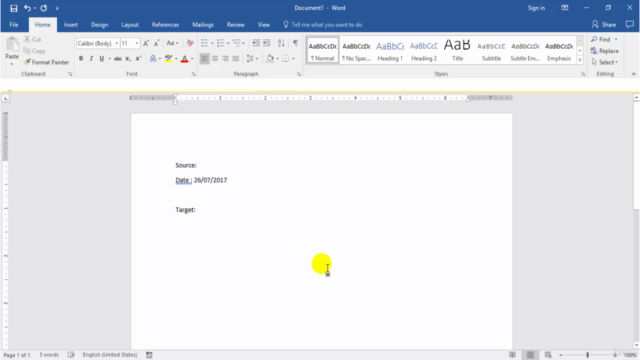Click Sign in
The width and height of the screenshot is (640, 360).
tap(536, 8)
